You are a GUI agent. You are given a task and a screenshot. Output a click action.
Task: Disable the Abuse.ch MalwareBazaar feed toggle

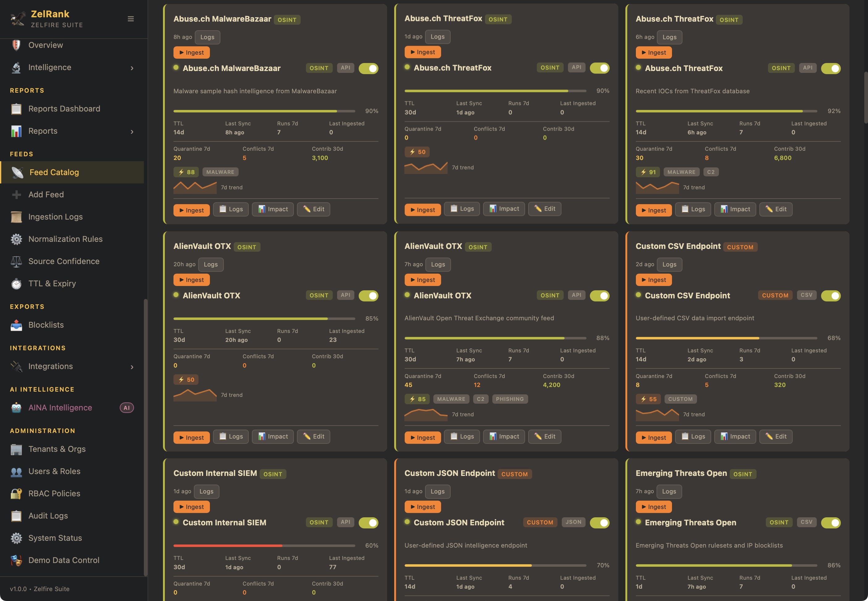(x=368, y=69)
